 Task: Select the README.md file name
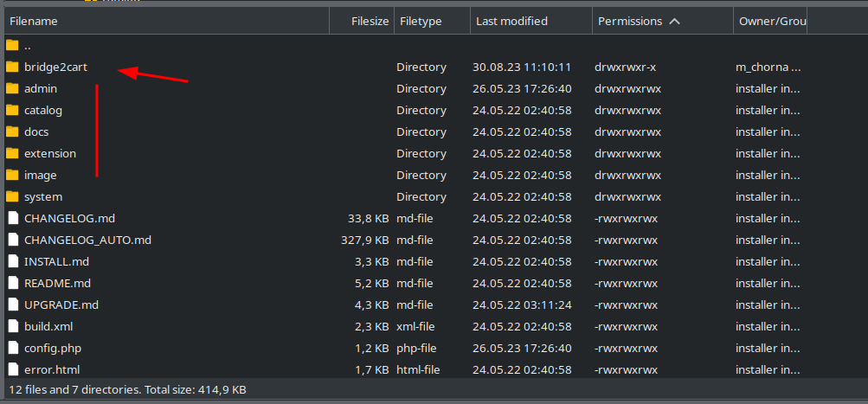[x=58, y=284]
